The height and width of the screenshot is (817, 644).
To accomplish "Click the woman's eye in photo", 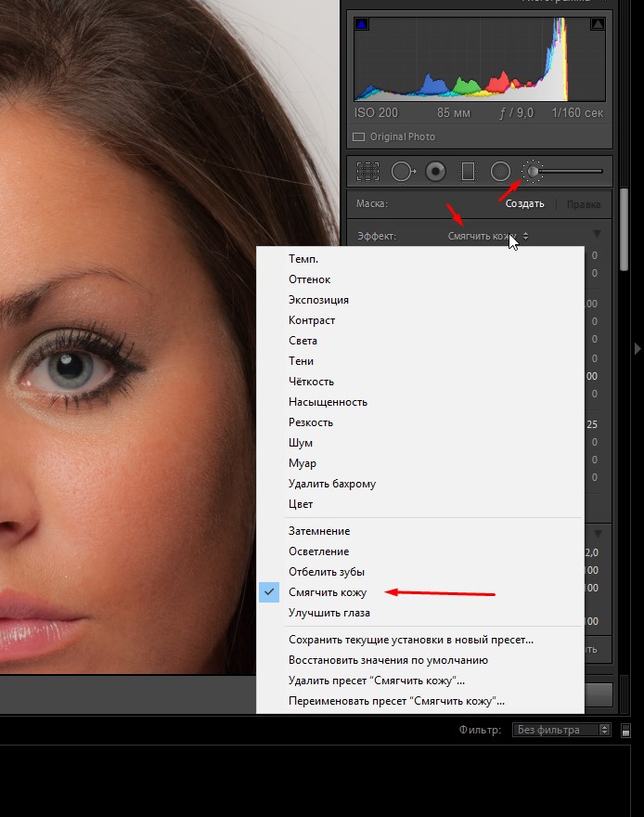I will click(71, 369).
